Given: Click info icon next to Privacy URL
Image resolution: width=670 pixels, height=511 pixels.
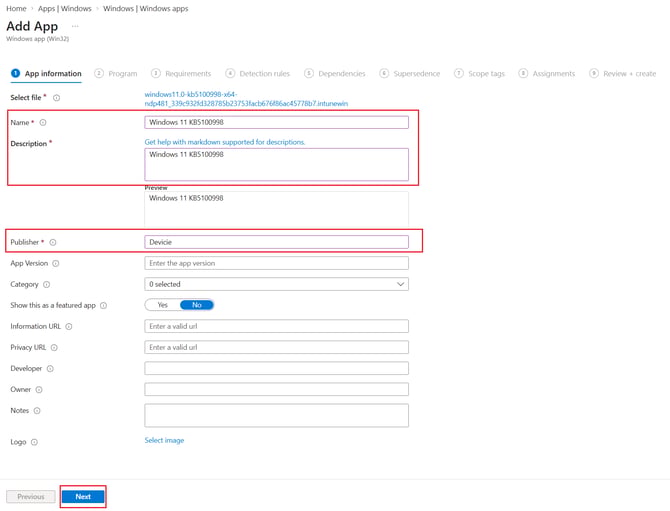Looking at the screenshot, I should pos(54,348).
